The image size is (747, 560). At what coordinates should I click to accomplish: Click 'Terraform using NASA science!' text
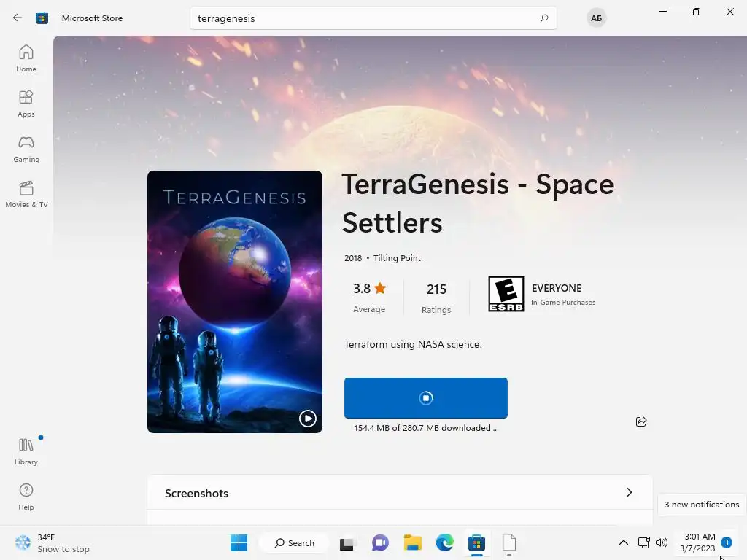click(413, 344)
